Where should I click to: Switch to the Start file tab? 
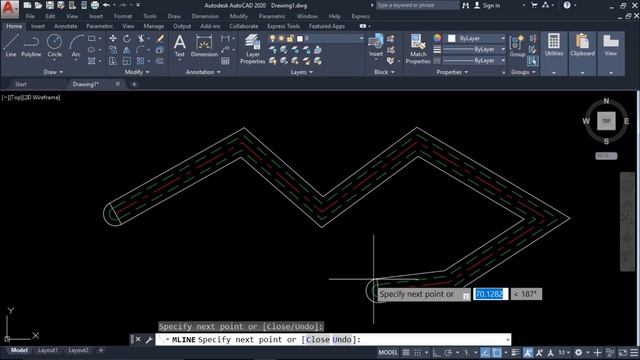(21, 84)
